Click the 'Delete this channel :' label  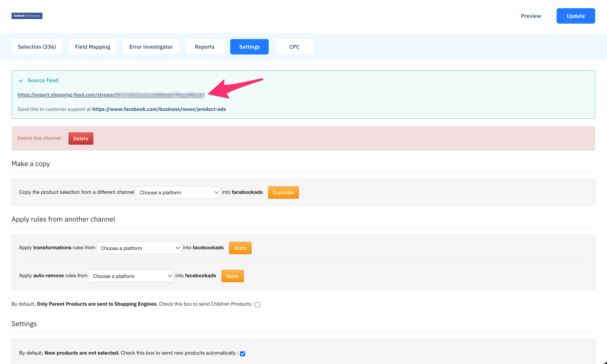tap(40, 138)
